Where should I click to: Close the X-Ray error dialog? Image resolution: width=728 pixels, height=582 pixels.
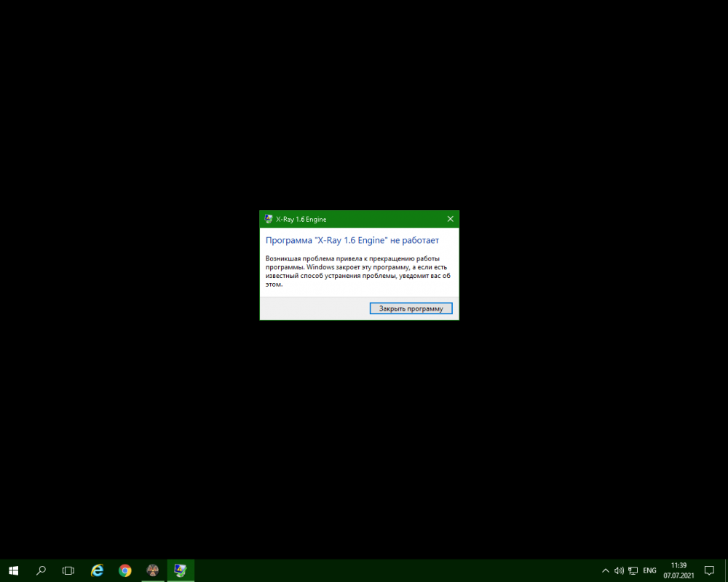[450, 218]
